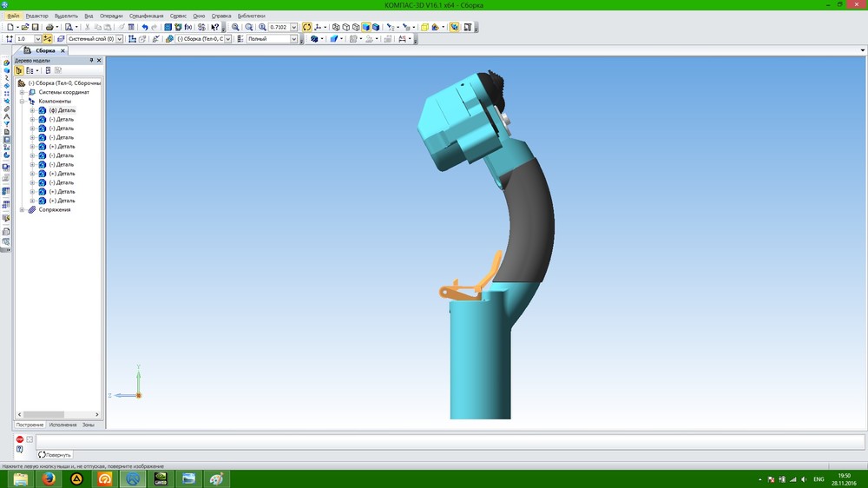This screenshot has height=488, width=868.
Task: Select the top tool in the left vertical toolbar
Action: click(6, 63)
